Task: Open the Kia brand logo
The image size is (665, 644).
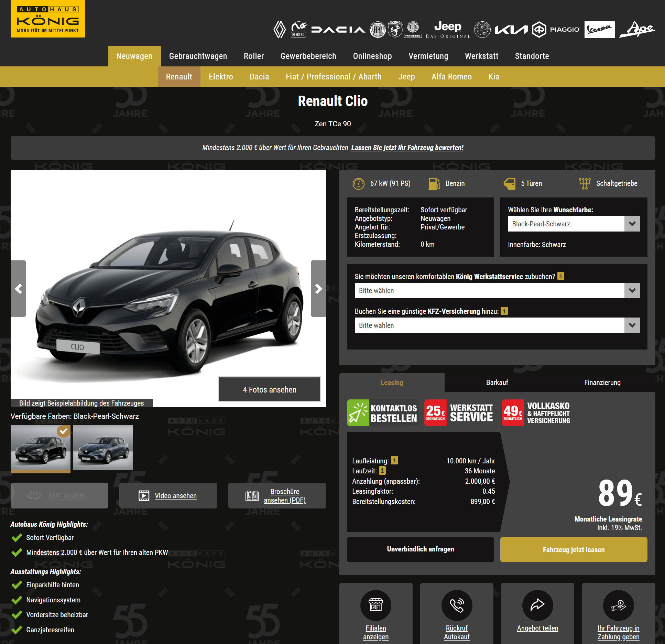Action: click(x=511, y=30)
